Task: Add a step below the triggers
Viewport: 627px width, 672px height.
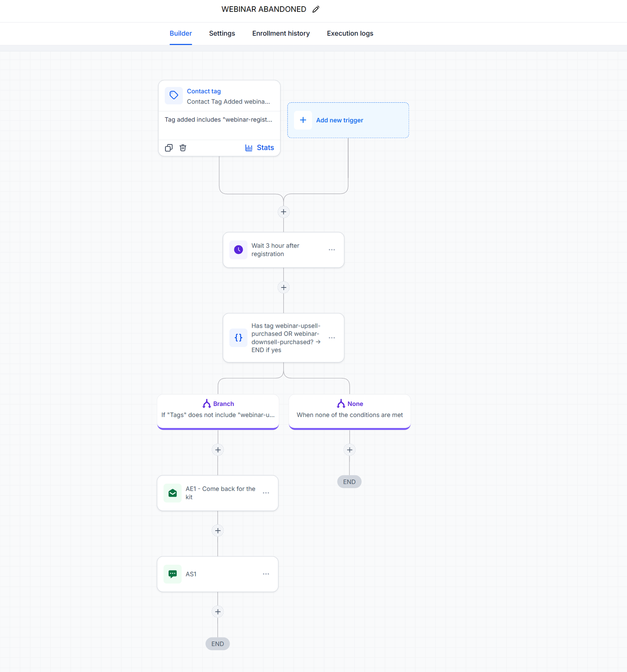Action: coord(284,212)
